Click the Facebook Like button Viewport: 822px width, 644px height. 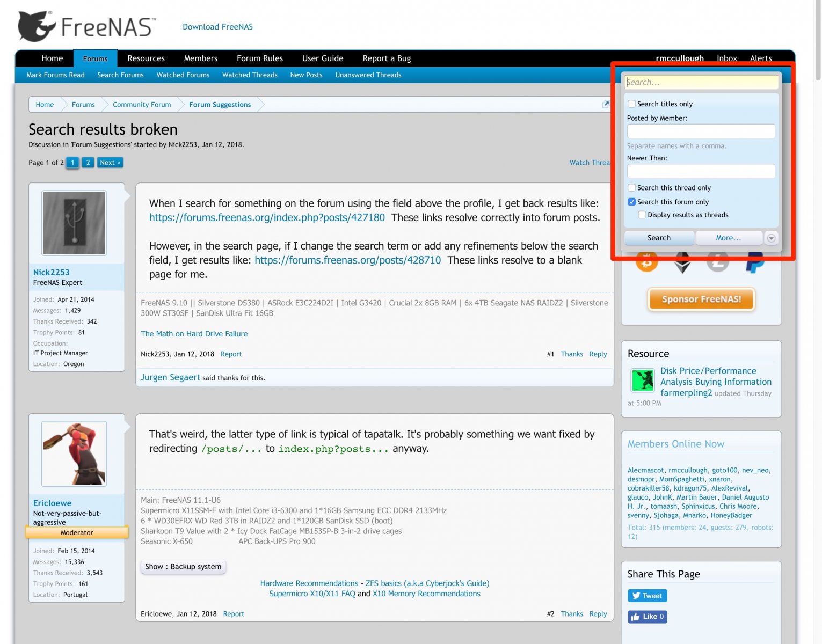point(647,617)
